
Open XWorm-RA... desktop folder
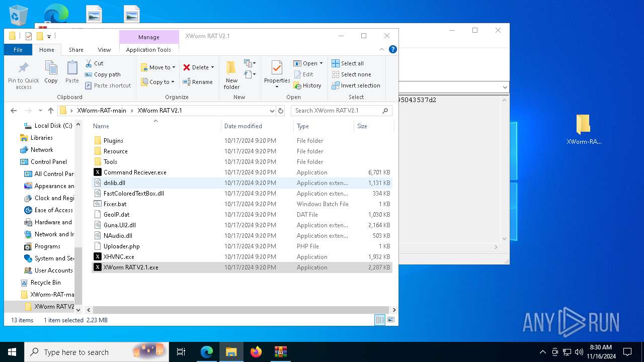[x=584, y=130]
